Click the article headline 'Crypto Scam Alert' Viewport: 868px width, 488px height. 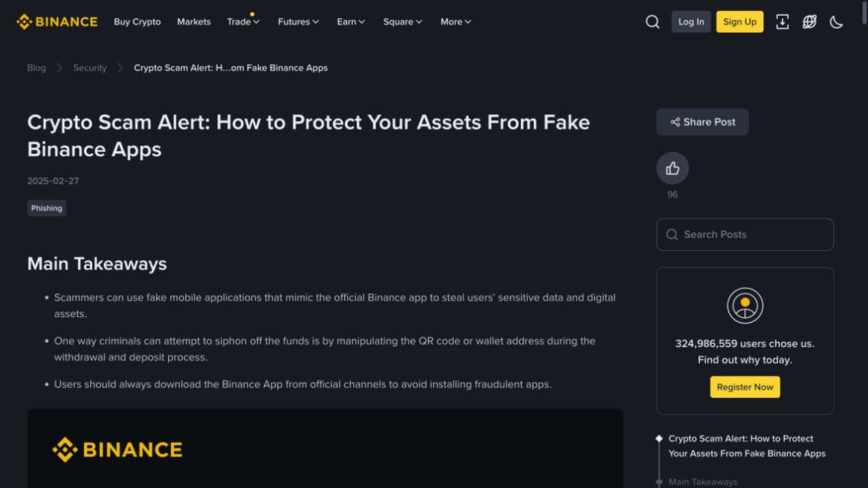click(308, 135)
